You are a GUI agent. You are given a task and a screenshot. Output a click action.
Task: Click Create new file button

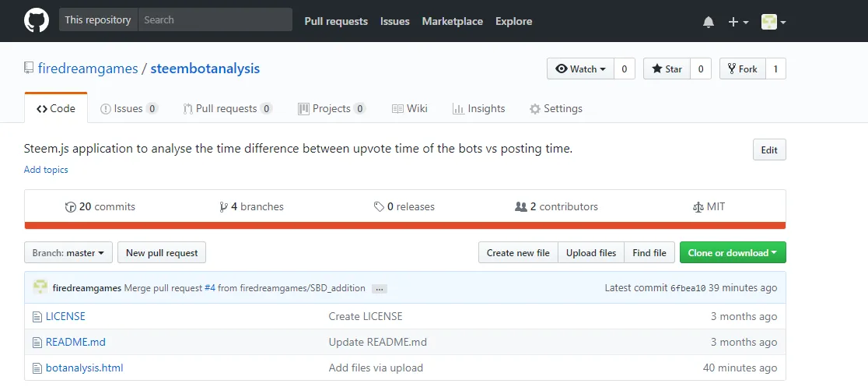coord(518,252)
